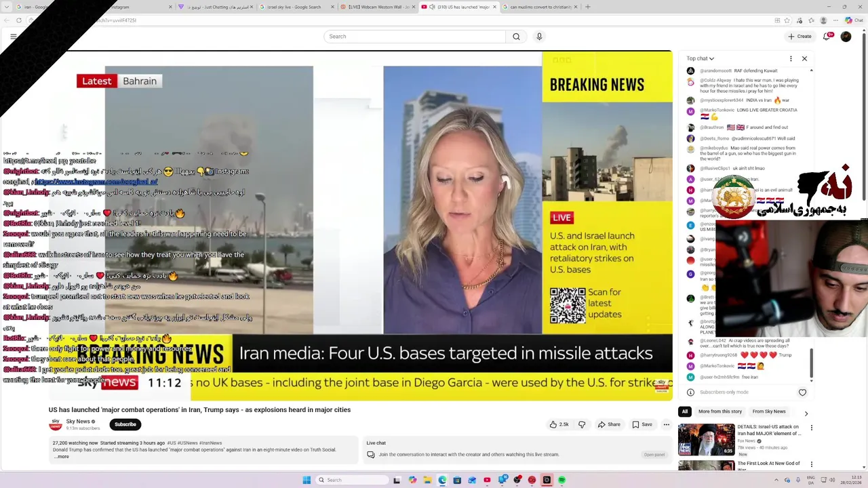Open the YouTube account avatar menu
Viewport: 868px width, 488px height.
click(x=846, y=37)
